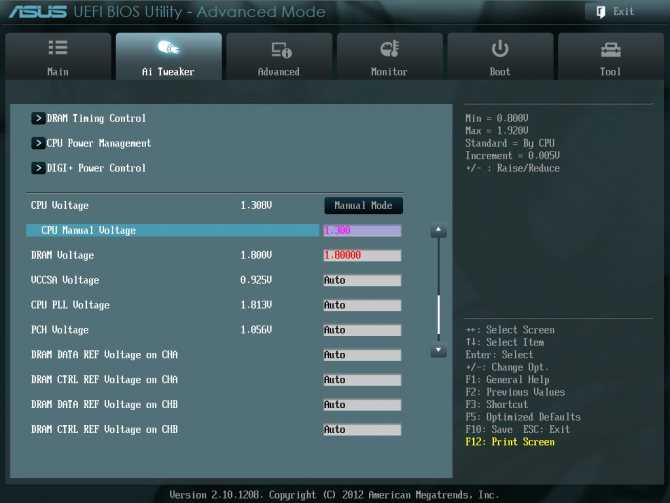Click the Max = 1.920V help text

click(x=497, y=130)
